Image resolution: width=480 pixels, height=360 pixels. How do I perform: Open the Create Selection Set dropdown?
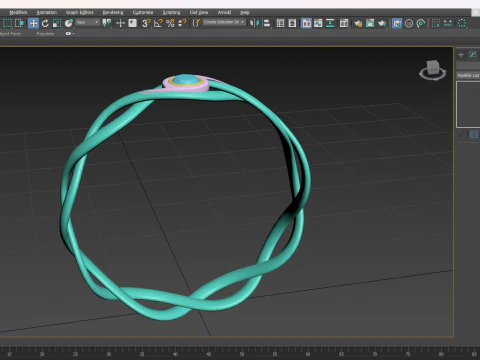pyautogui.click(x=224, y=22)
